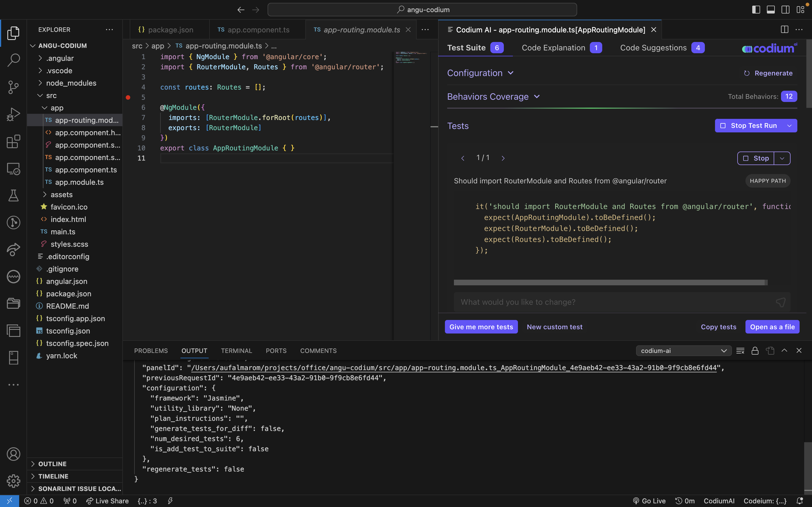Screen dimensions: 812x507
Task: Open the codium-ai output channel dropdown
Action: [x=683, y=350]
